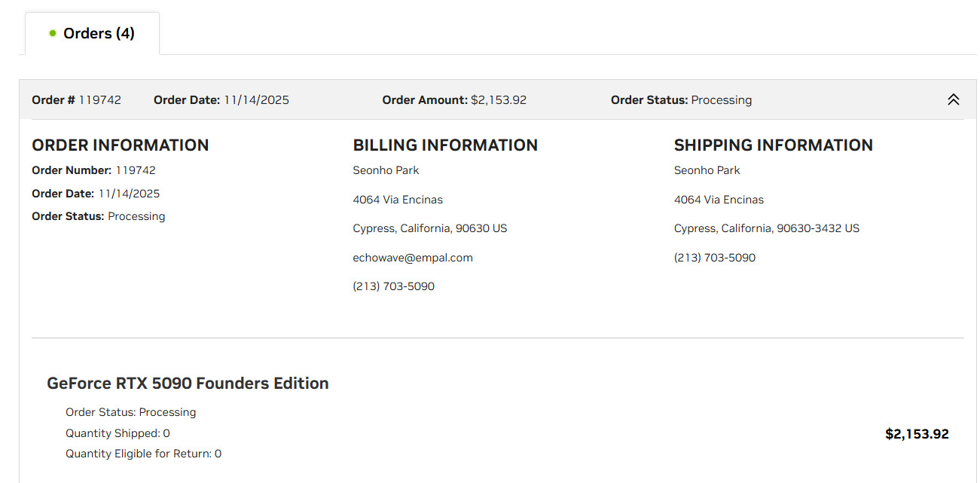Screen dimensions: 980x483
Task: Click the shipping address 4064 Via Encinas
Action: (x=719, y=200)
